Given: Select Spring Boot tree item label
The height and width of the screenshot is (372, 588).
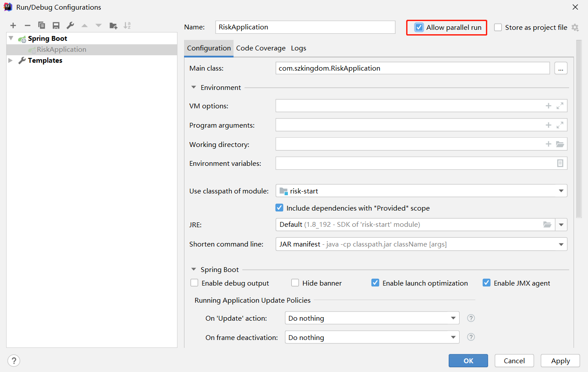Looking at the screenshot, I should pyautogui.click(x=48, y=39).
